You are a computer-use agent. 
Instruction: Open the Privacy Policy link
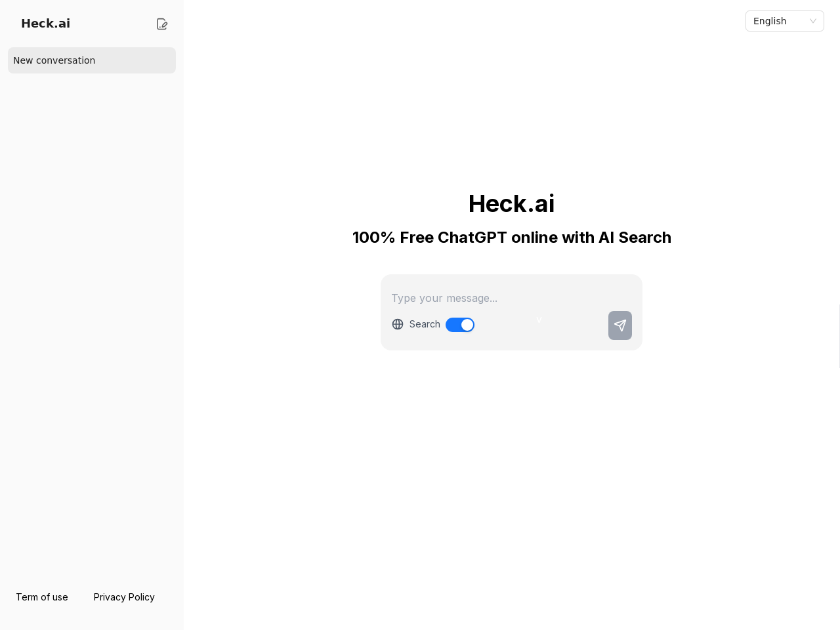[x=124, y=597]
